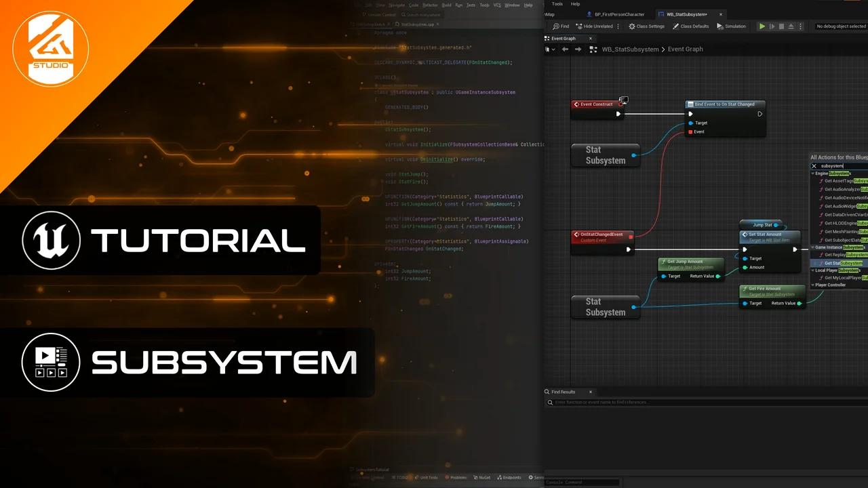Navigate back with the left arrow
Screen dimensions: 868x488
[565, 49]
